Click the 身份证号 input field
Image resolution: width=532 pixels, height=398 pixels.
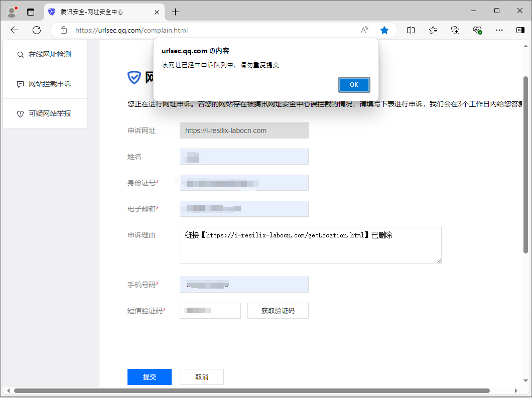click(x=244, y=183)
